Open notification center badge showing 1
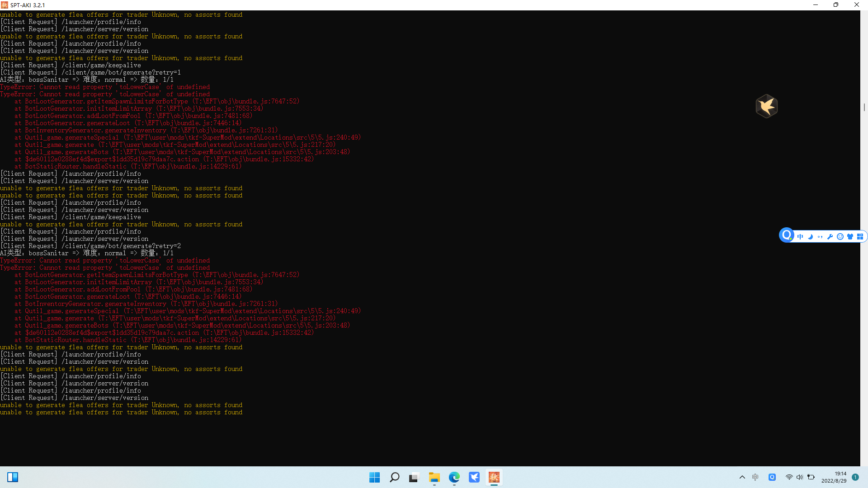 (x=855, y=477)
